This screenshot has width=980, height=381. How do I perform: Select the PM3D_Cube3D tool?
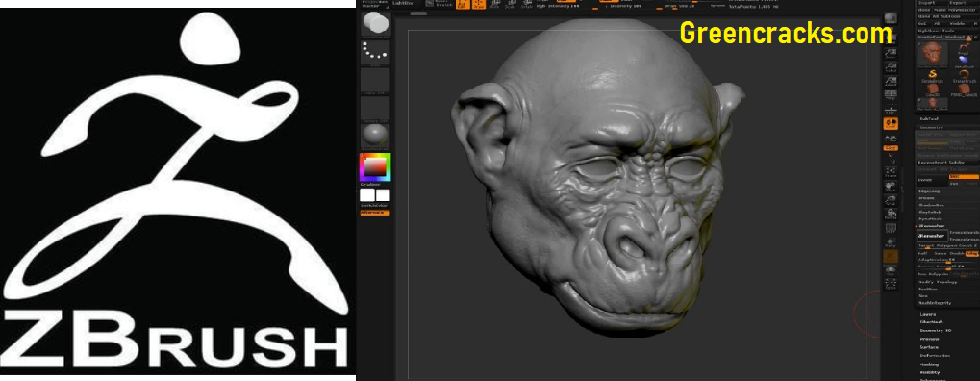965,90
